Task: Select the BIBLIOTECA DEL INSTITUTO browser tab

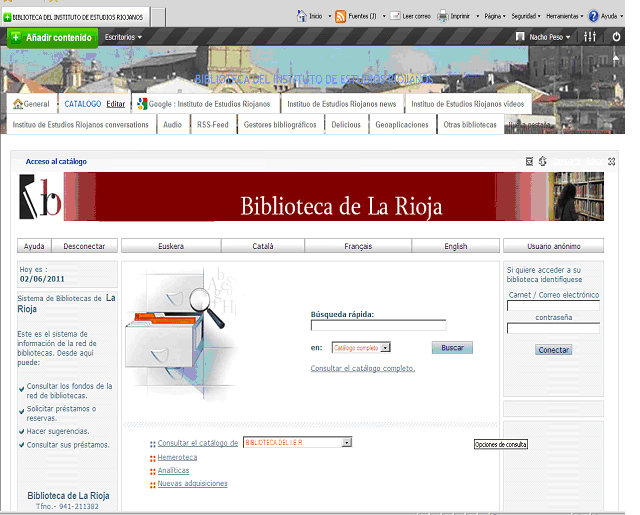Action: pos(76,17)
